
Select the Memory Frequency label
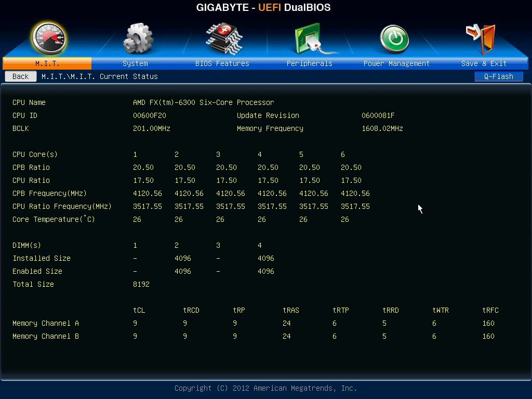pyautogui.click(x=270, y=129)
